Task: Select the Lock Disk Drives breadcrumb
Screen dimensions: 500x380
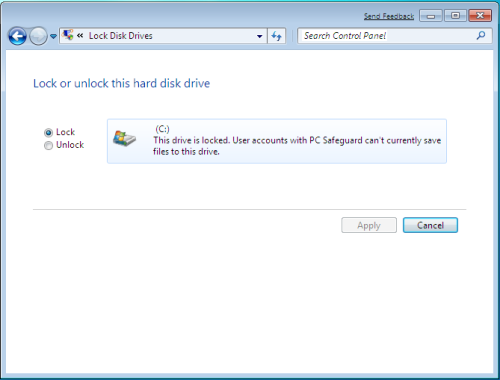Action: pyautogui.click(x=121, y=36)
